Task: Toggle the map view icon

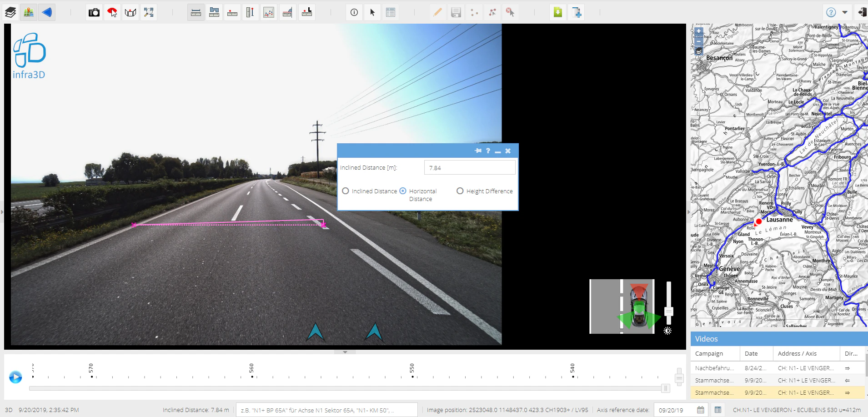Action: 29,12
